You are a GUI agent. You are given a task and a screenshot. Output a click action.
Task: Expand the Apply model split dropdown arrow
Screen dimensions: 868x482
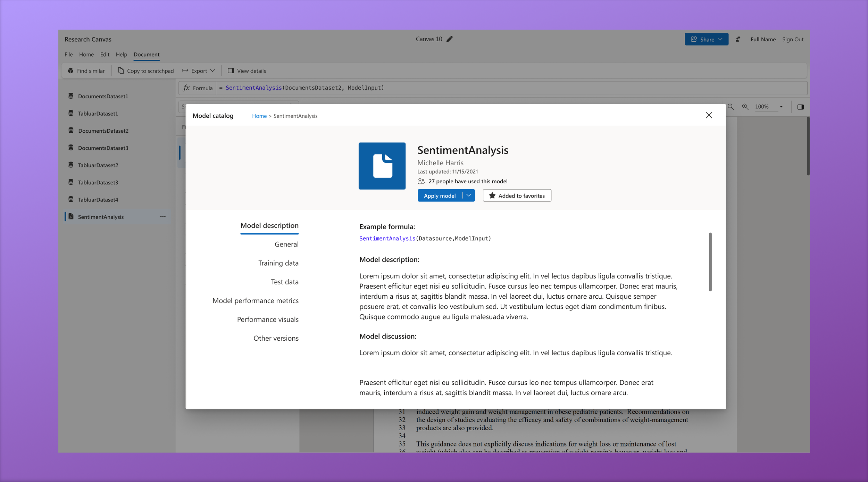pyautogui.click(x=469, y=196)
